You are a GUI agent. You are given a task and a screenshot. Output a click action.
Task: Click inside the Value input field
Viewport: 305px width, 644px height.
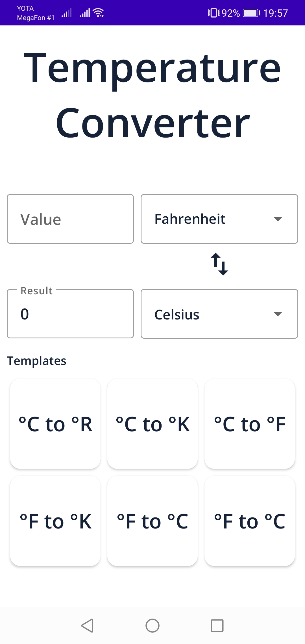click(x=70, y=219)
